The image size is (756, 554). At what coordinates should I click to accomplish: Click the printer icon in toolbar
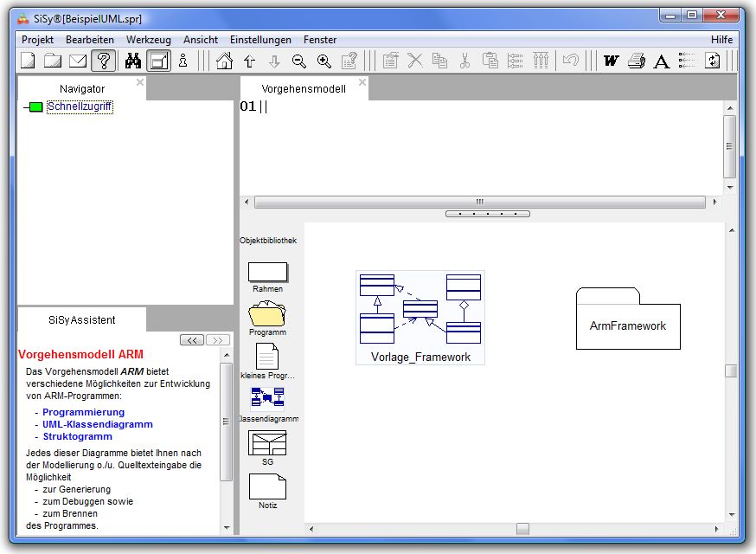click(x=637, y=61)
